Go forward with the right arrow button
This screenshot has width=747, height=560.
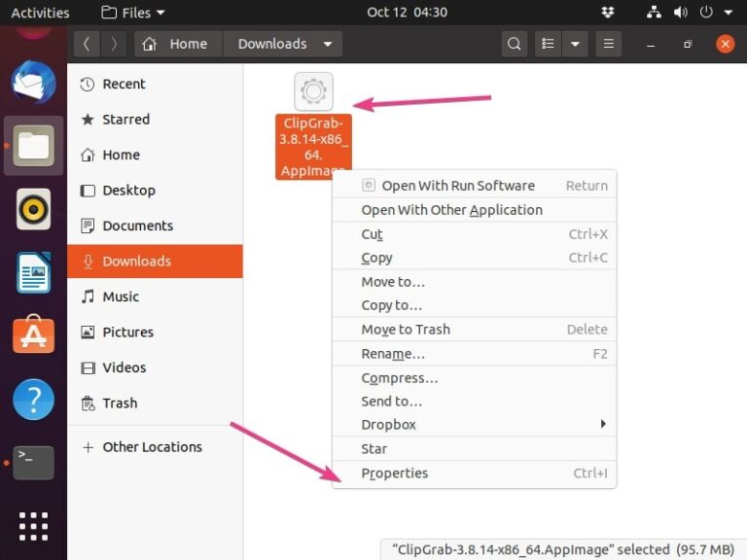click(114, 44)
